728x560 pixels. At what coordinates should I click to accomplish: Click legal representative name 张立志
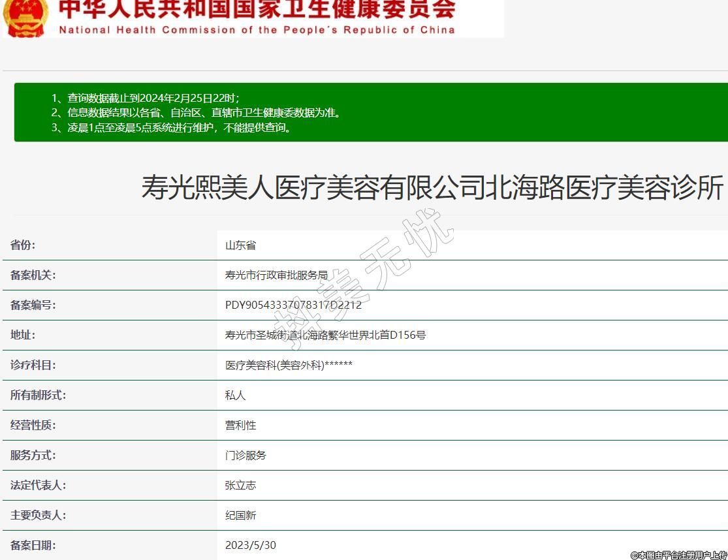pos(241,485)
